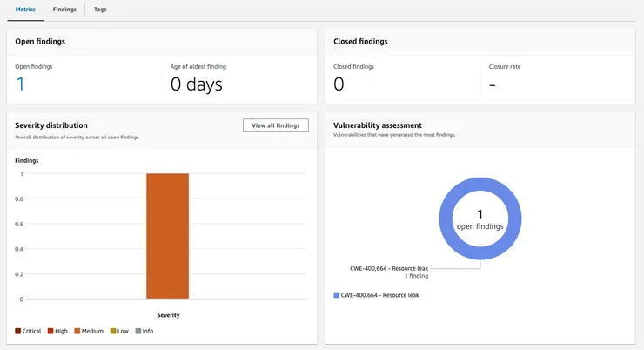Open the Findings tab

64,10
